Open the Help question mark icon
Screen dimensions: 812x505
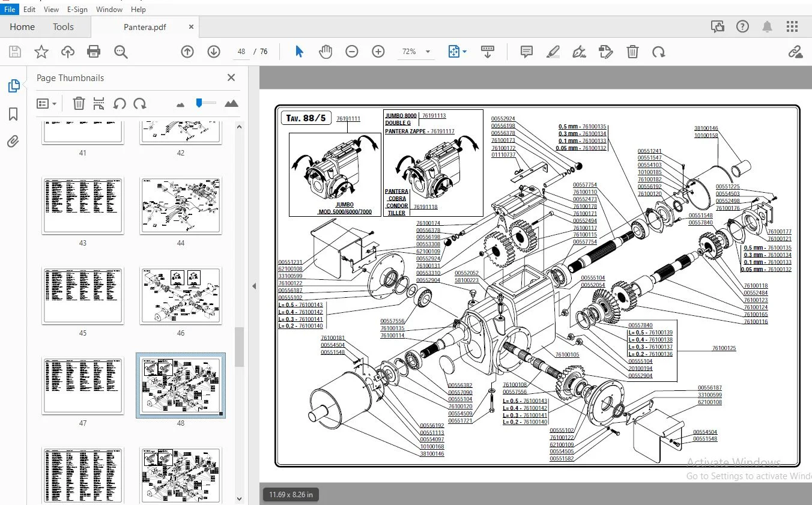pos(743,26)
